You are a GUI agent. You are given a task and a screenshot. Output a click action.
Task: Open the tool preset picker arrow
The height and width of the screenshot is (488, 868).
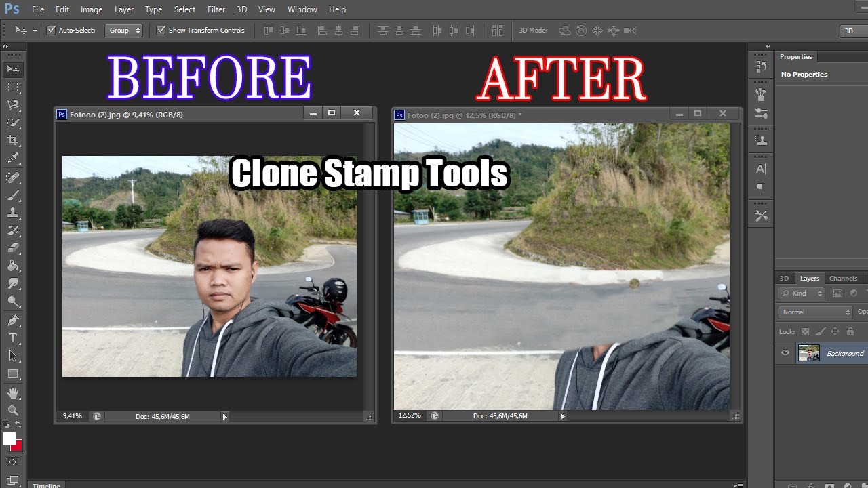[x=35, y=30]
